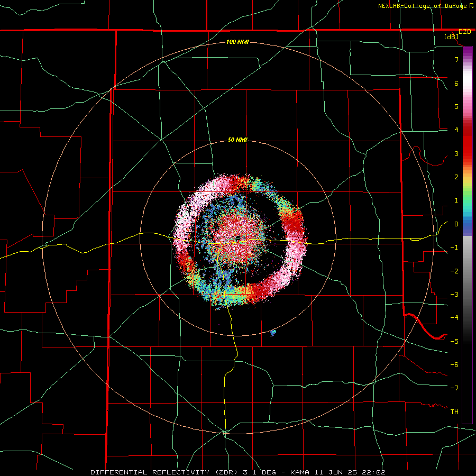Click the 100 NMI range ring label
The width and height of the screenshot is (476, 476).
[x=237, y=42]
